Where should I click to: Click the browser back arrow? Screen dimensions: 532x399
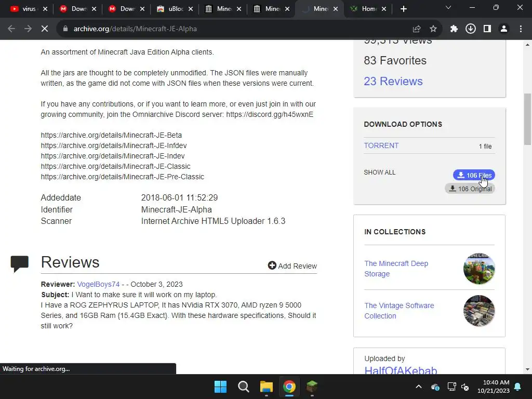coord(11,29)
